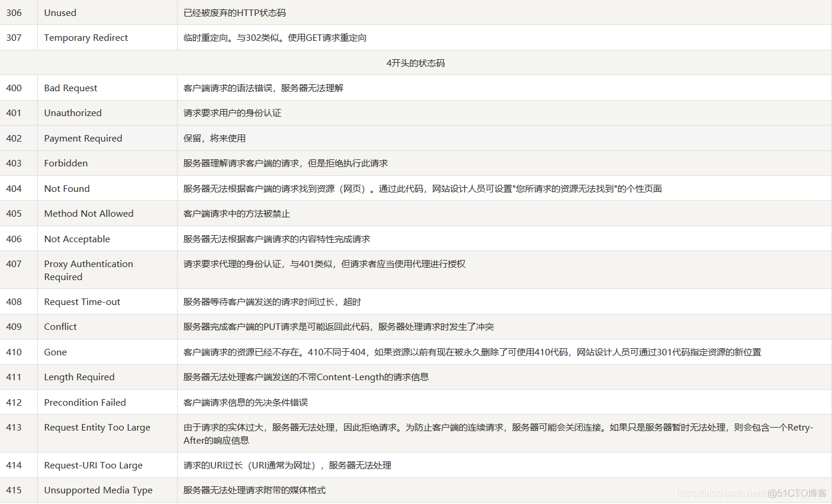Screen dimensions: 832x504
Task: Click the description '已经被废弃的HTTP状态码'
Action: [x=234, y=12]
